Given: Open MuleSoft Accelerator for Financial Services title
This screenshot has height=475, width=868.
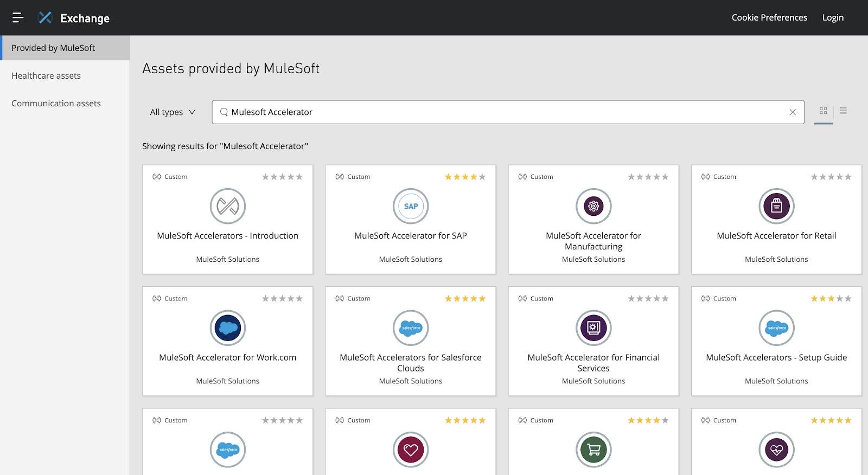Looking at the screenshot, I should [x=593, y=363].
